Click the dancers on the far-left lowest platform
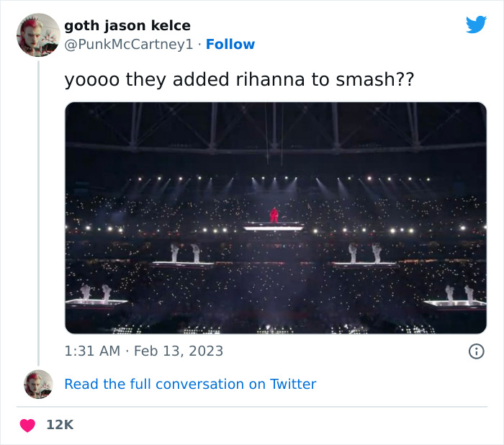Screen dimensions: 504x445 [x=96, y=292]
